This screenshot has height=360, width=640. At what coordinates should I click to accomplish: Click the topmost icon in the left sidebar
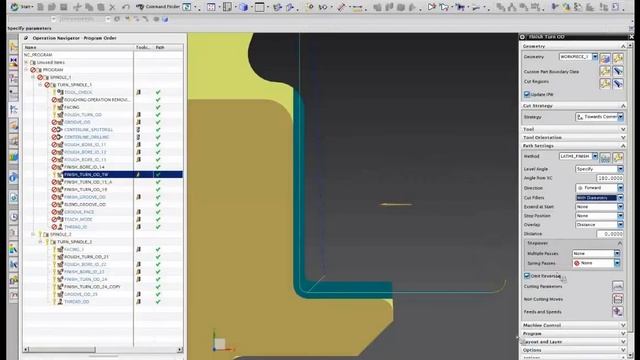click(x=13, y=47)
